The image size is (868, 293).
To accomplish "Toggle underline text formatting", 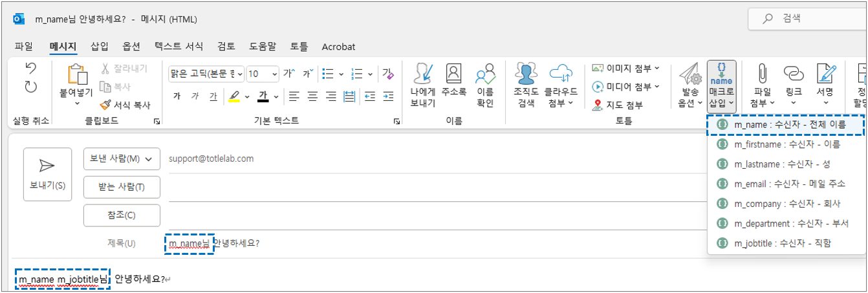I will (x=213, y=96).
